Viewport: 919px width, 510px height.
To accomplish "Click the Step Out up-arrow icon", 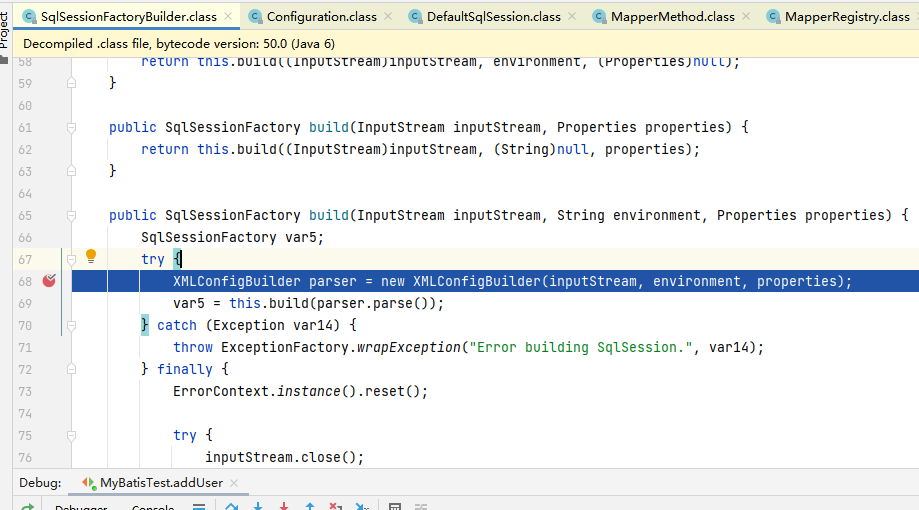I will click(309, 506).
